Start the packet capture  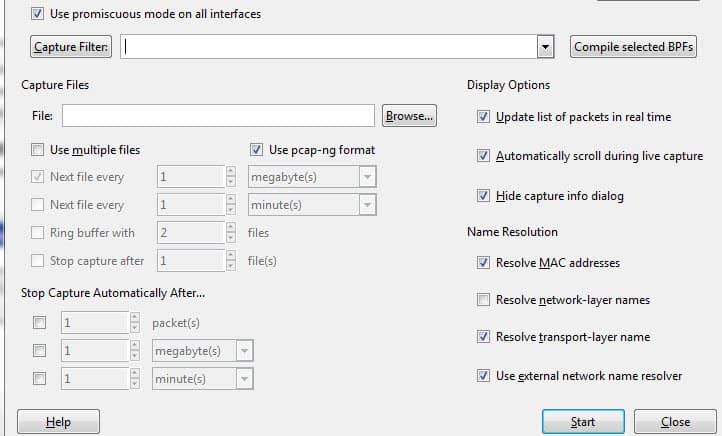coord(583,422)
